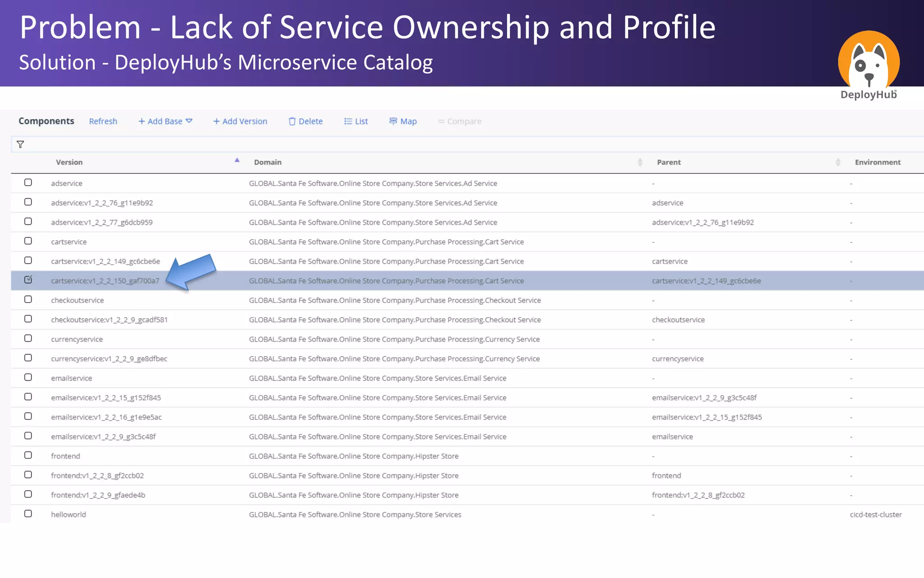Select cartservice;v1_2_2_150_gaf700a7 version text
The height and width of the screenshot is (578, 924).
(x=105, y=281)
